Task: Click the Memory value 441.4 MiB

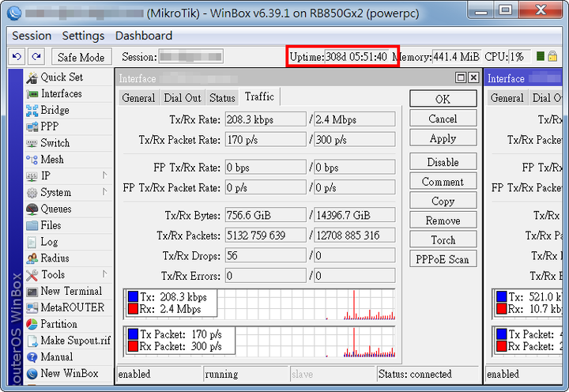Action: click(457, 57)
